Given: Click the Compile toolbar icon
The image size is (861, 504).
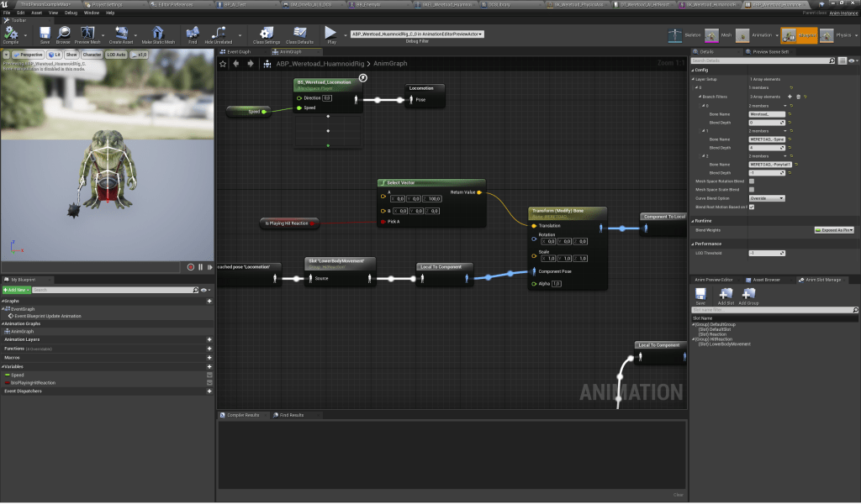Looking at the screenshot, I should pyautogui.click(x=11, y=34).
